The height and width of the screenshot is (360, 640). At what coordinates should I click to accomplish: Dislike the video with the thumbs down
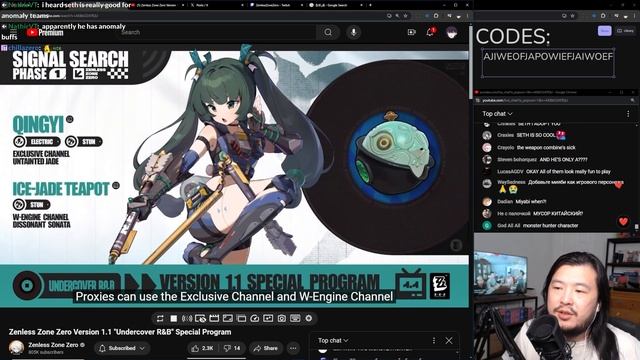232,348
